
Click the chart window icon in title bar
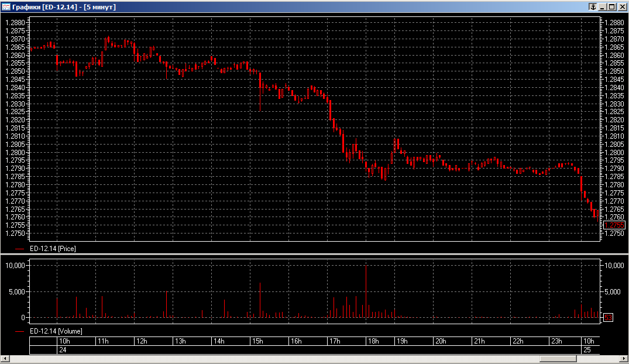[6, 6]
